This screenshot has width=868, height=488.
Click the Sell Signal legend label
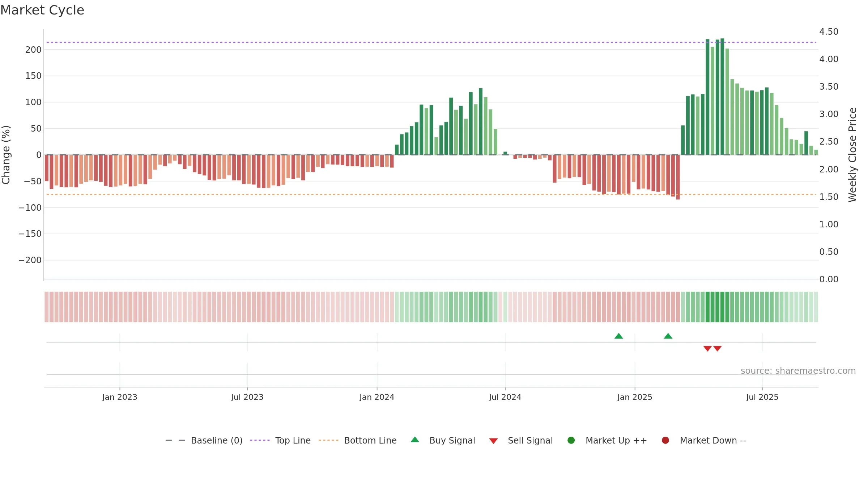(x=530, y=441)
